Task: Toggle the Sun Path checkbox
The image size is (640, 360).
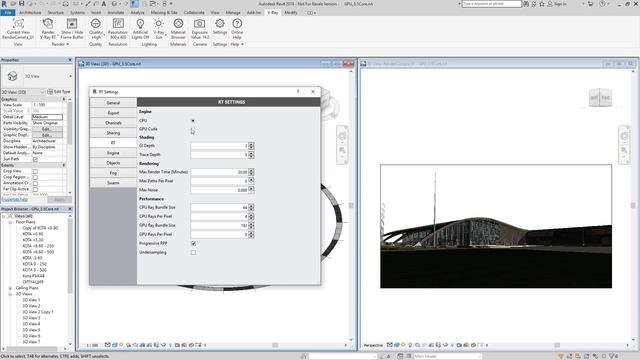Action: [x=35, y=159]
